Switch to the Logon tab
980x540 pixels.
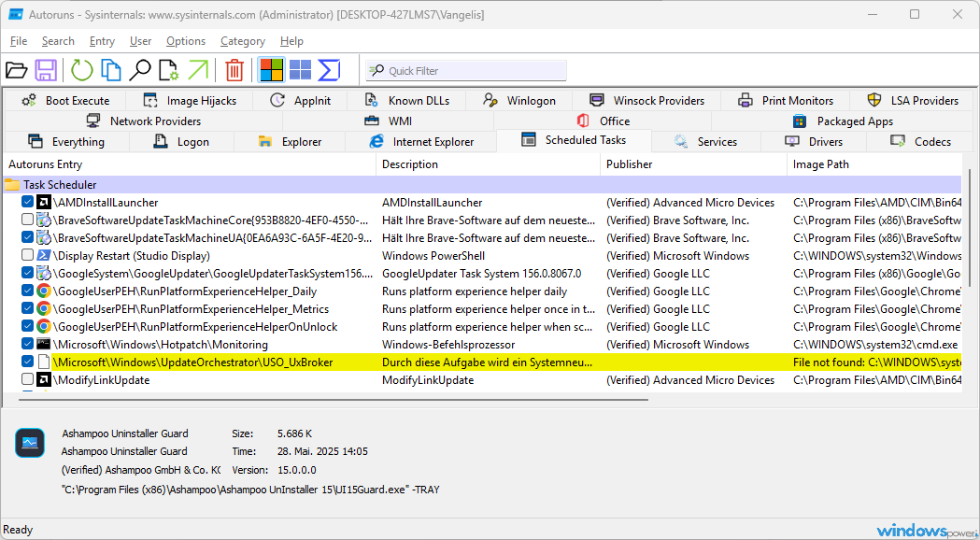[x=182, y=142]
